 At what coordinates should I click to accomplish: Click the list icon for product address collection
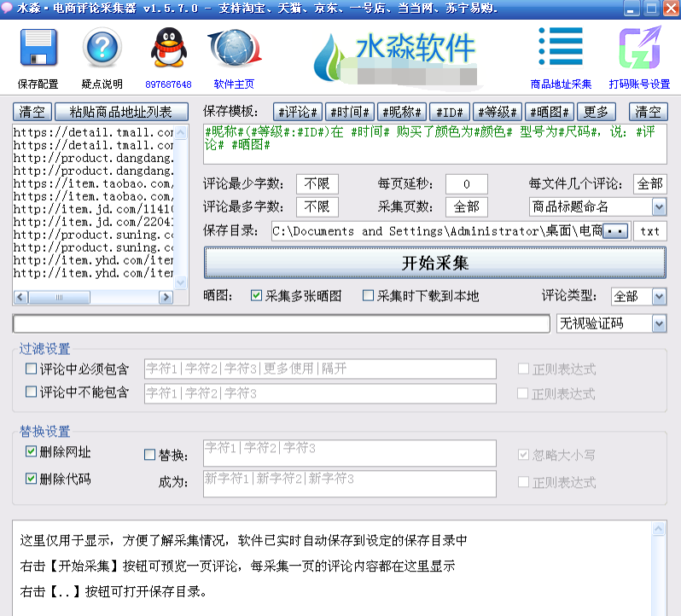click(561, 46)
